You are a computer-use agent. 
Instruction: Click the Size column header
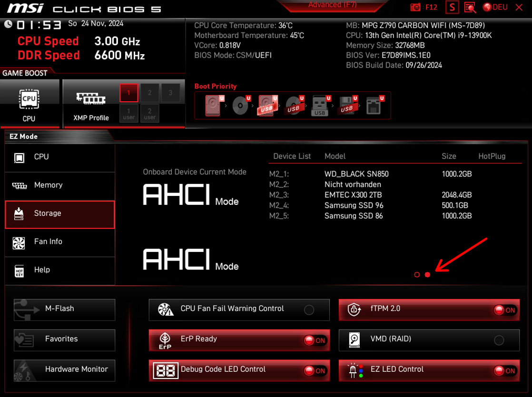click(x=449, y=156)
